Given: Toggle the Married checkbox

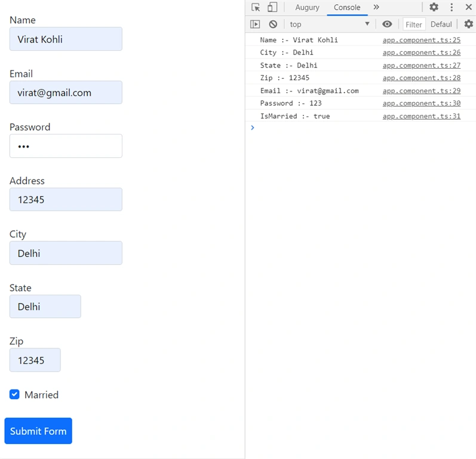Looking at the screenshot, I should (x=14, y=394).
